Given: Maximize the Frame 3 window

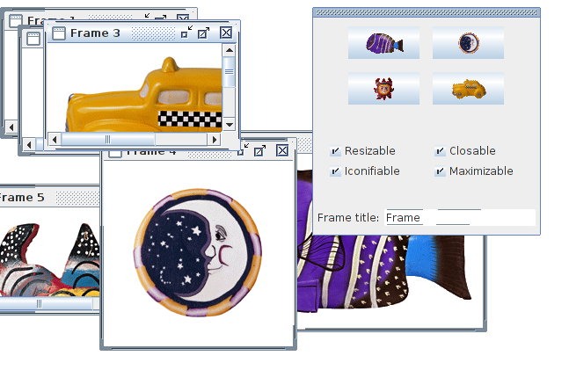Looking at the screenshot, I should (204, 33).
